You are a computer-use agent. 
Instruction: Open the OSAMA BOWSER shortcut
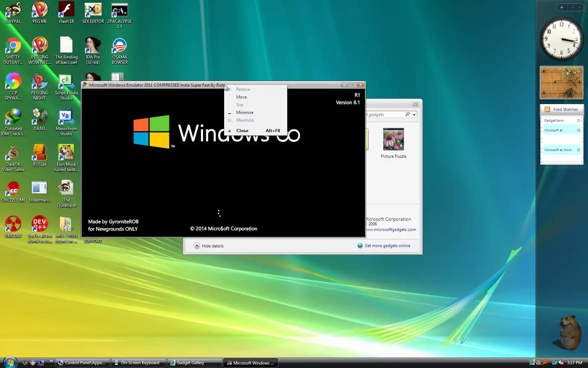coord(119,51)
